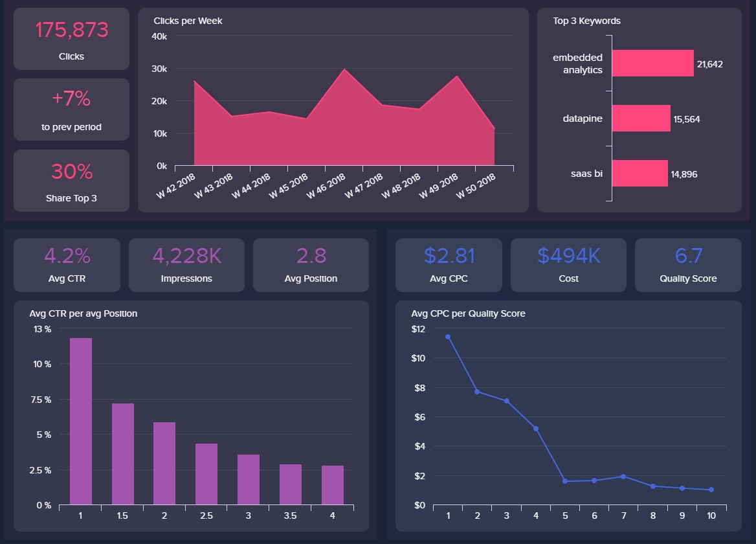Click the 175,873 Clicks KPI card
The image size is (756, 544).
click(x=71, y=39)
